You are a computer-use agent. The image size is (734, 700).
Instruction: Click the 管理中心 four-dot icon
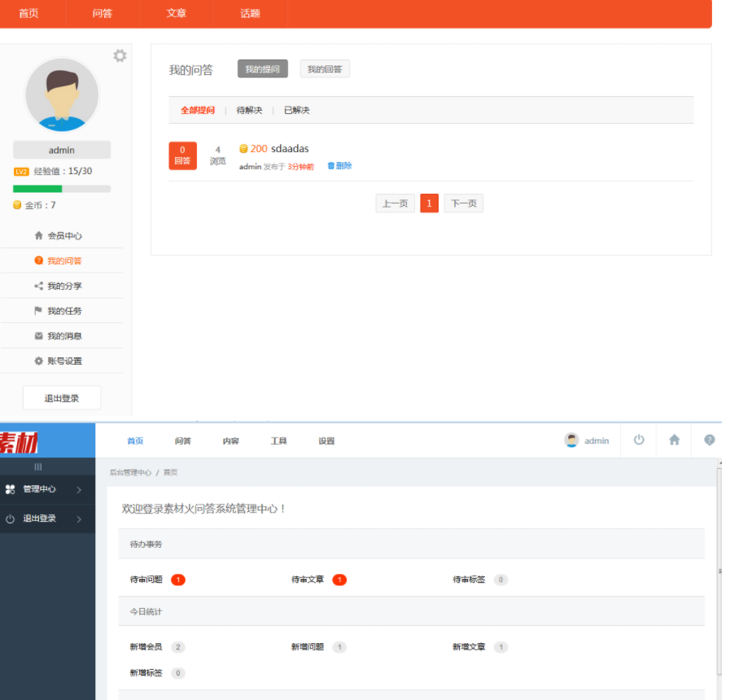click(11, 489)
